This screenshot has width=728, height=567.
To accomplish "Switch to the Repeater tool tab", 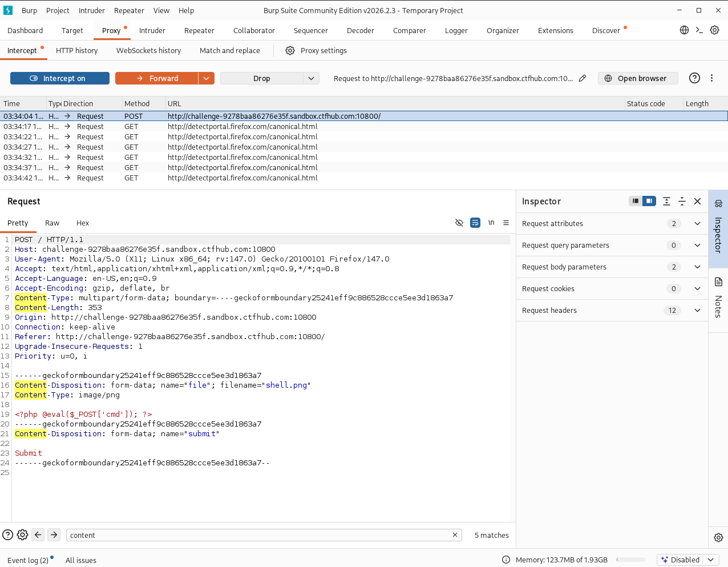I will click(199, 30).
